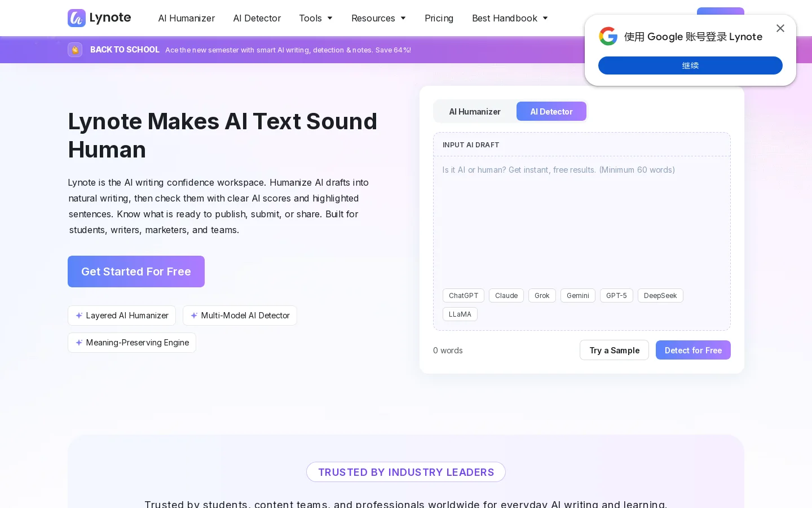812x508 pixels.
Task: Open the Pricing page
Action: pos(439,18)
